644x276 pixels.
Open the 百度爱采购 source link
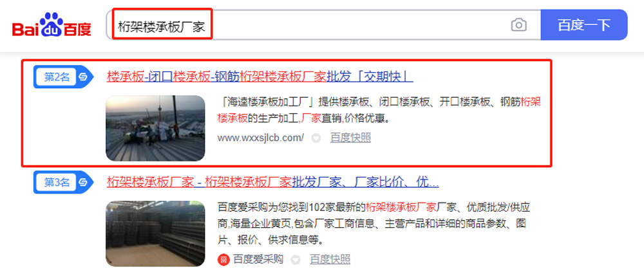click(258, 259)
